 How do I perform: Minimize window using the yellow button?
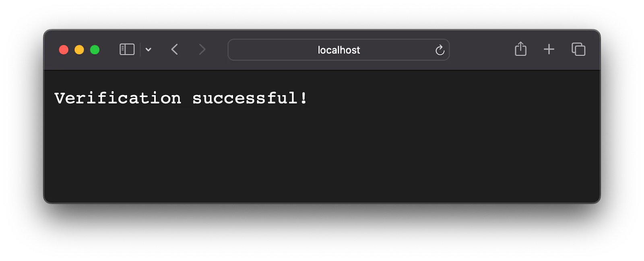click(79, 50)
